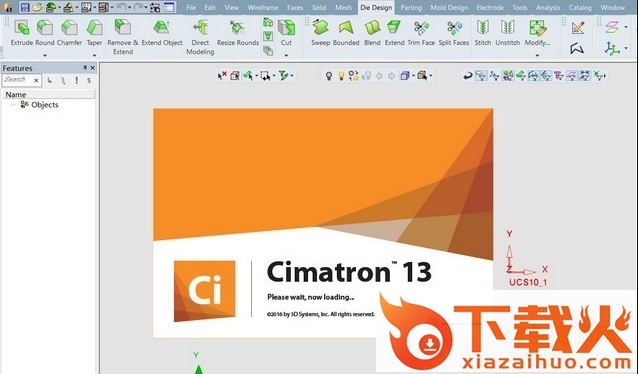Image resolution: width=639 pixels, height=374 pixels.
Task: Launch the Remove & Extend tool
Action: coord(123,37)
